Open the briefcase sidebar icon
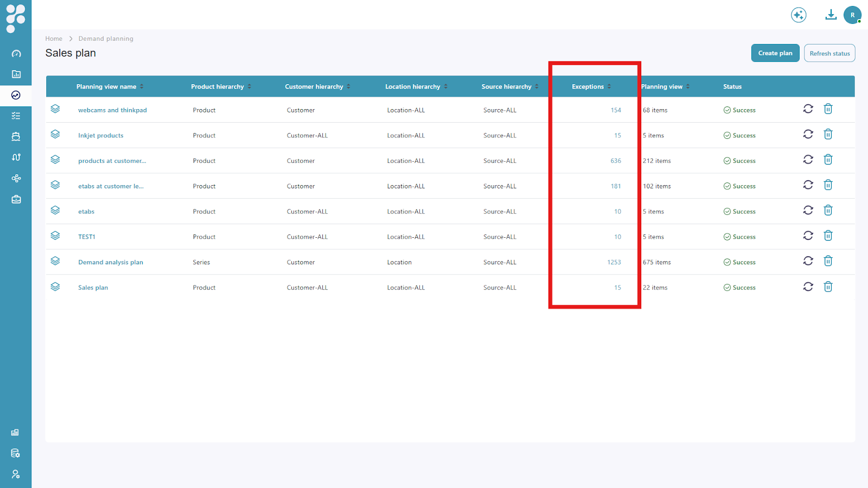This screenshot has height=488, width=868. (x=16, y=199)
